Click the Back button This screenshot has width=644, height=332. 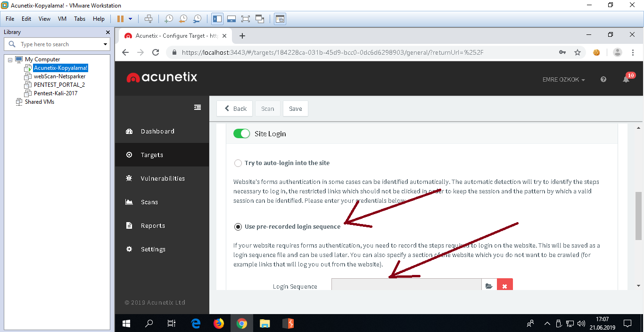coord(235,108)
